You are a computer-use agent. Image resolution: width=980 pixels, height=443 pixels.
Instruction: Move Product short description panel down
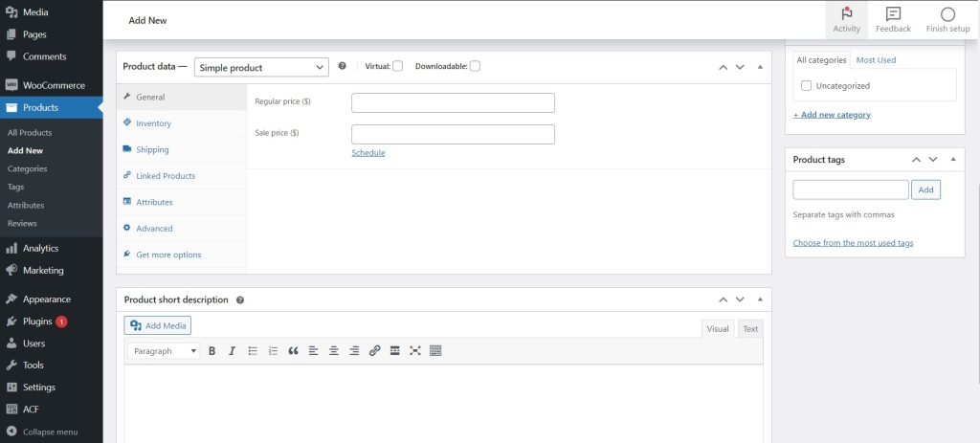point(740,299)
